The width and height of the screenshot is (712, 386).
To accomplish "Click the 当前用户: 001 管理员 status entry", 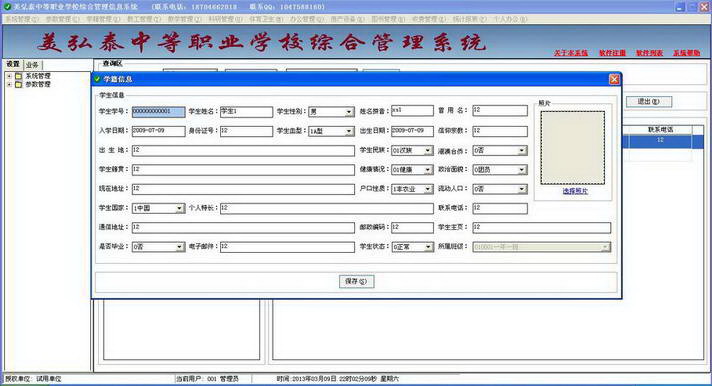I will [x=207, y=379].
